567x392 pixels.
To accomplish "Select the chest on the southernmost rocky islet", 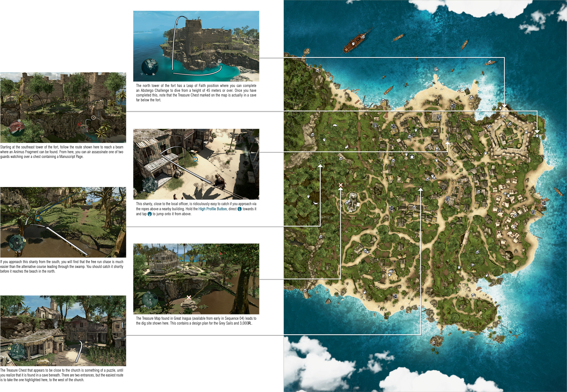I will coord(433,343).
